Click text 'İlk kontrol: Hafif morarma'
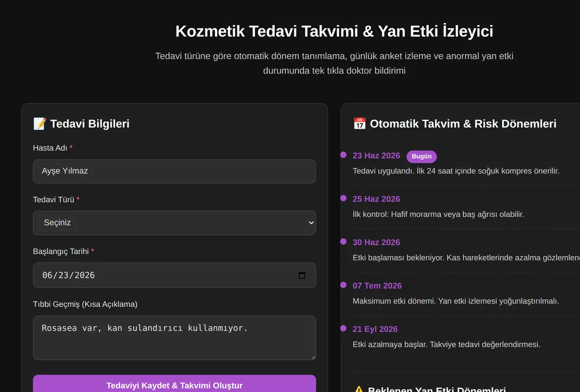The height and width of the screenshot is (392, 580). (438, 214)
